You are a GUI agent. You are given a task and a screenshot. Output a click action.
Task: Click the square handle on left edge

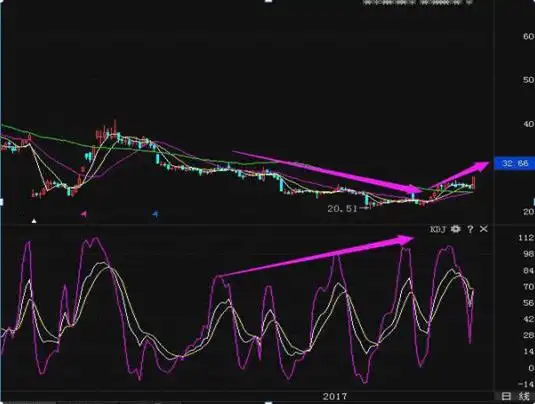(1, 202)
